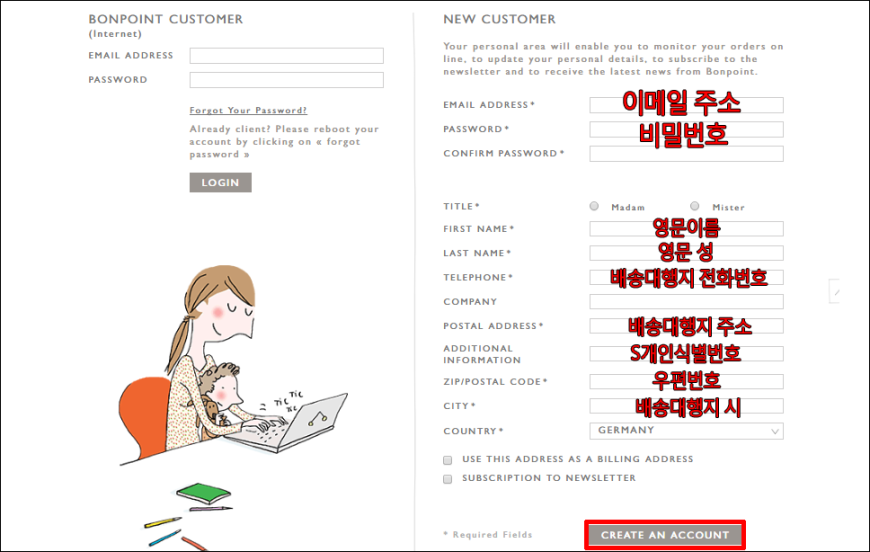Click the Confirm Password field
The height and width of the screenshot is (552, 870).
pyautogui.click(x=686, y=154)
